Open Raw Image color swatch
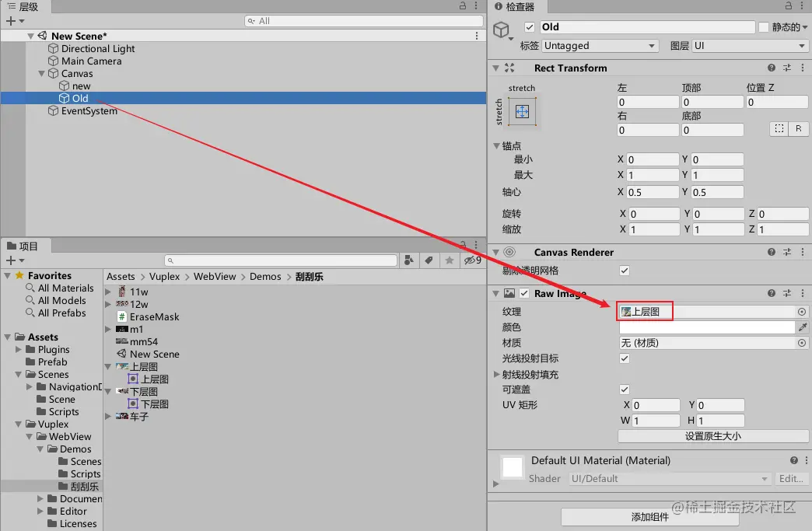812x531 pixels. click(707, 327)
